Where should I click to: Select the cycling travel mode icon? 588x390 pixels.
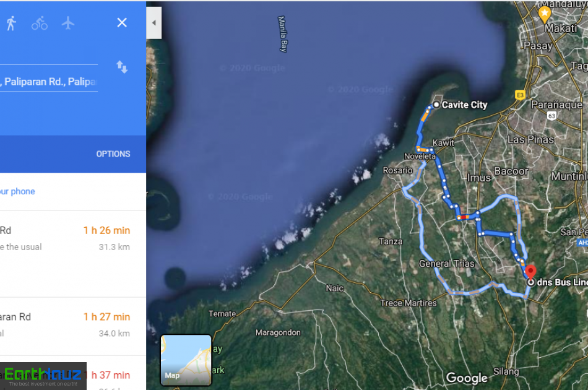(x=40, y=24)
